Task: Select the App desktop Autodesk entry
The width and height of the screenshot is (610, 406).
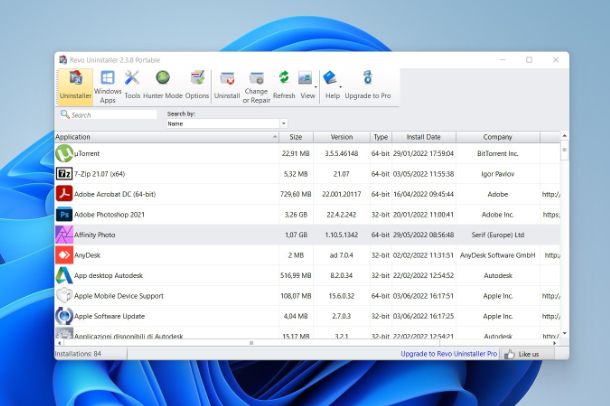Action: click(x=109, y=275)
